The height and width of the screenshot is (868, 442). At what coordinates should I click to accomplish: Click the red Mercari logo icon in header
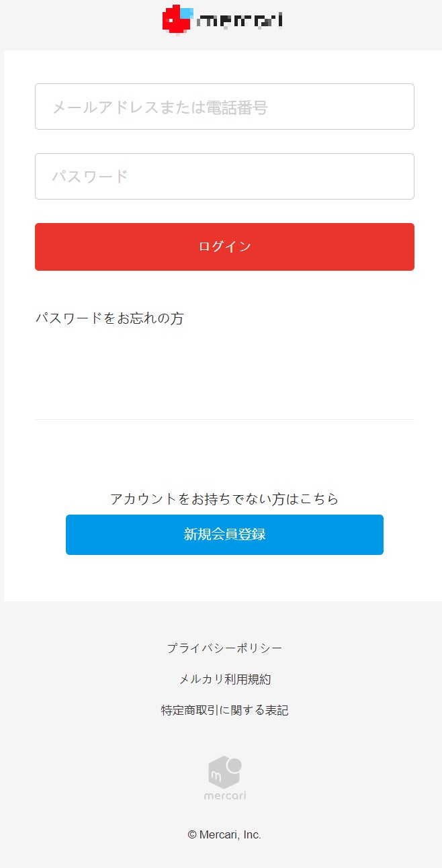click(175, 19)
